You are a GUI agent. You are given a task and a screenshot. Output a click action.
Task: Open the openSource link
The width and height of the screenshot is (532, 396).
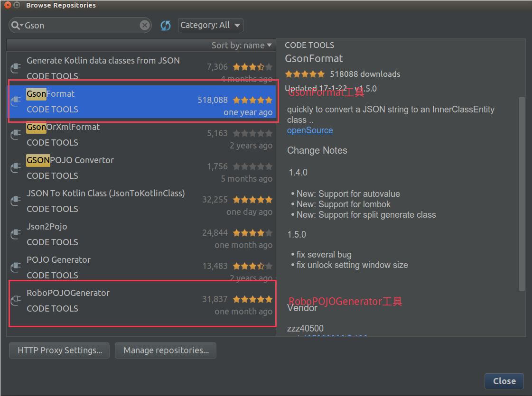tap(310, 130)
